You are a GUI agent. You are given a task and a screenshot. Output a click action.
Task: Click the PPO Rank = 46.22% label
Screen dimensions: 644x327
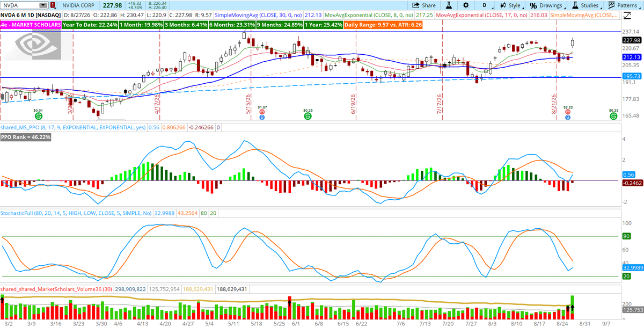(x=26, y=137)
